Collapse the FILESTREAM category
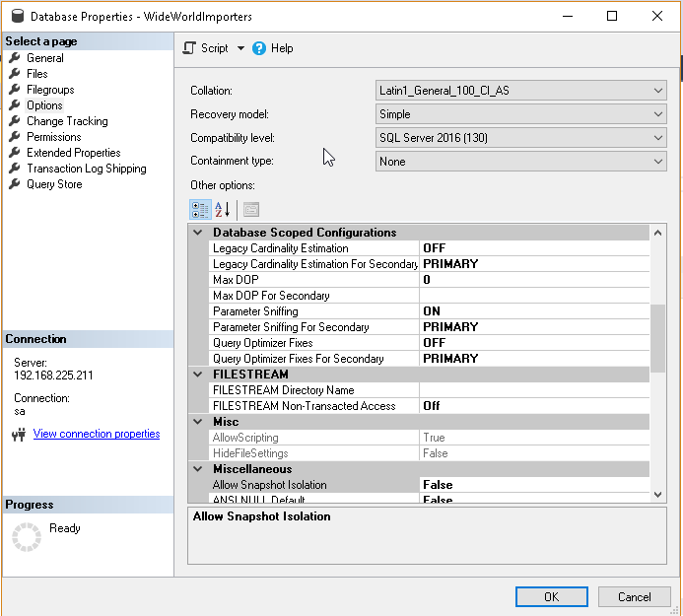 click(198, 375)
